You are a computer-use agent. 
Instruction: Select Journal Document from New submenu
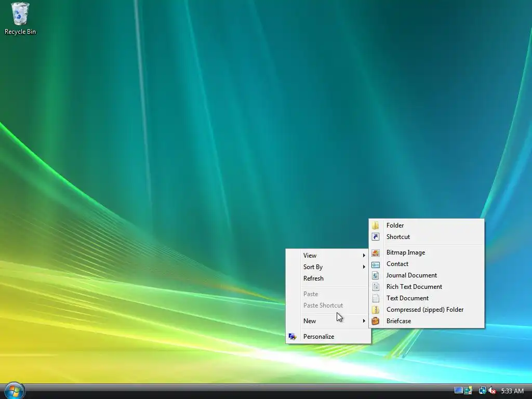(427, 275)
